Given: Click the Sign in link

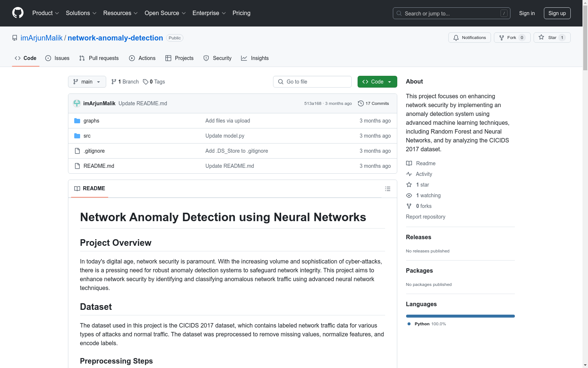Looking at the screenshot, I should (x=527, y=13).
